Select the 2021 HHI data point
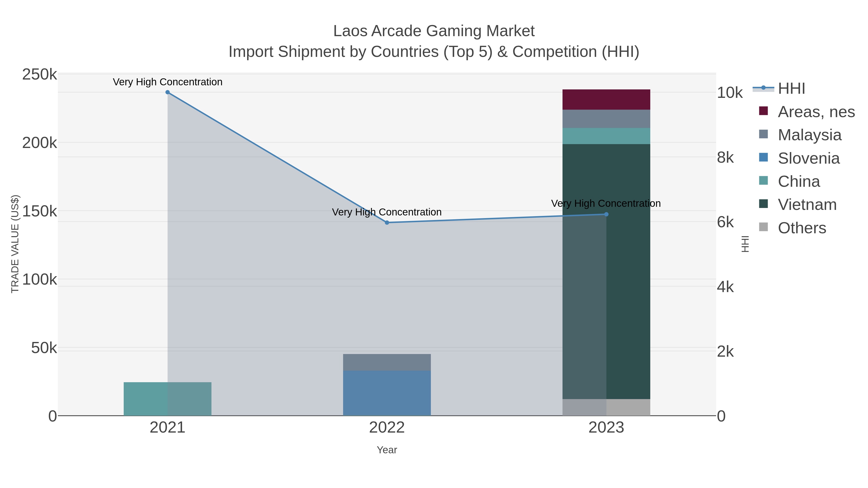868x488 pixels. [x=168, y=92]
